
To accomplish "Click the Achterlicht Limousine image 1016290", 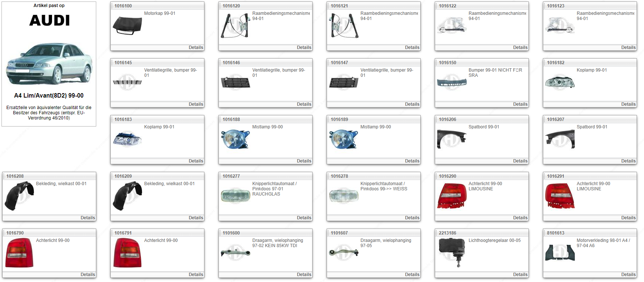I will click(x=452, y=196).
